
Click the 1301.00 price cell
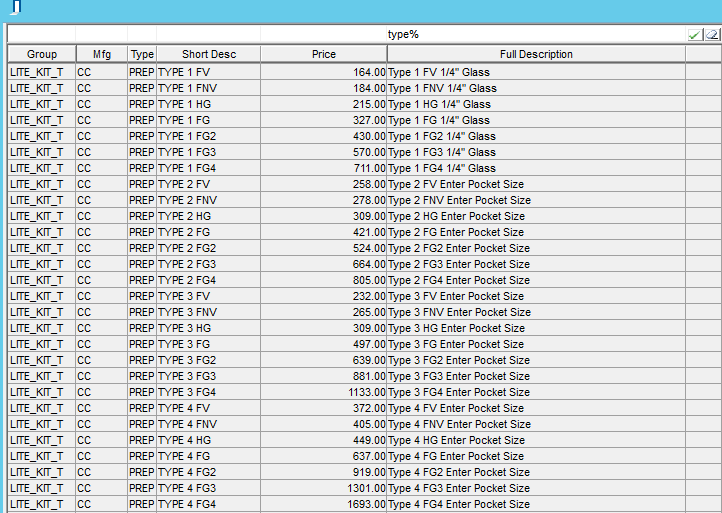click(x=324, y=489)
